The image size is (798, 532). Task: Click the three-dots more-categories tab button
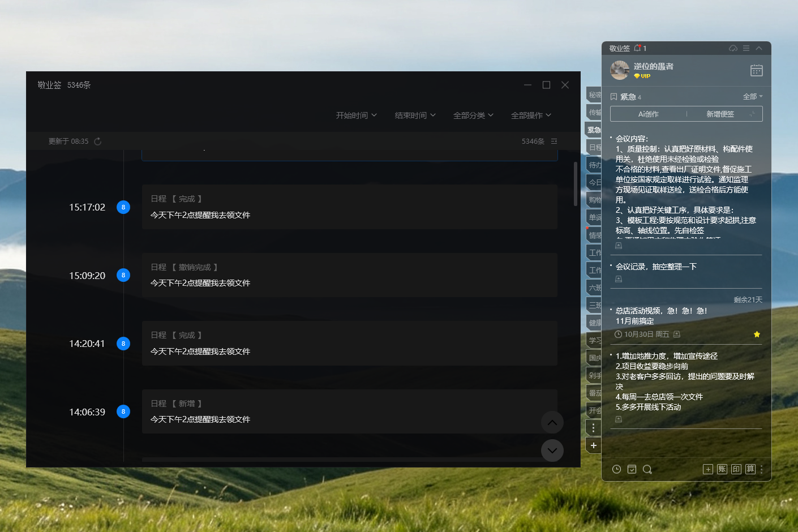[593, 428]
